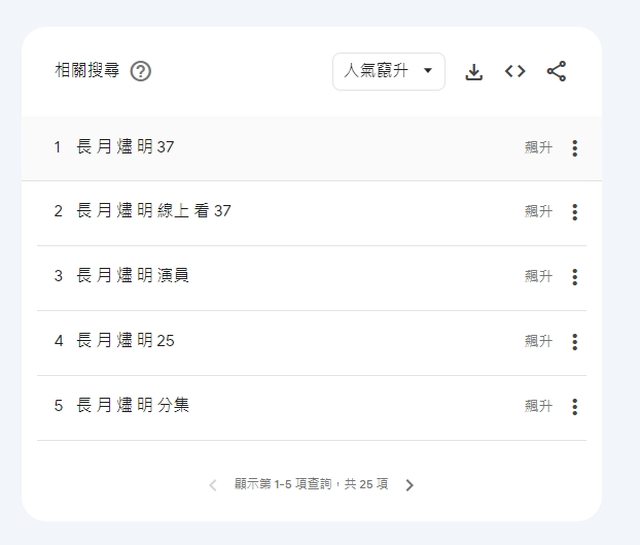Screen dimensions: 640x545
Task: Open the embed code icon
Action: point(515,72)
